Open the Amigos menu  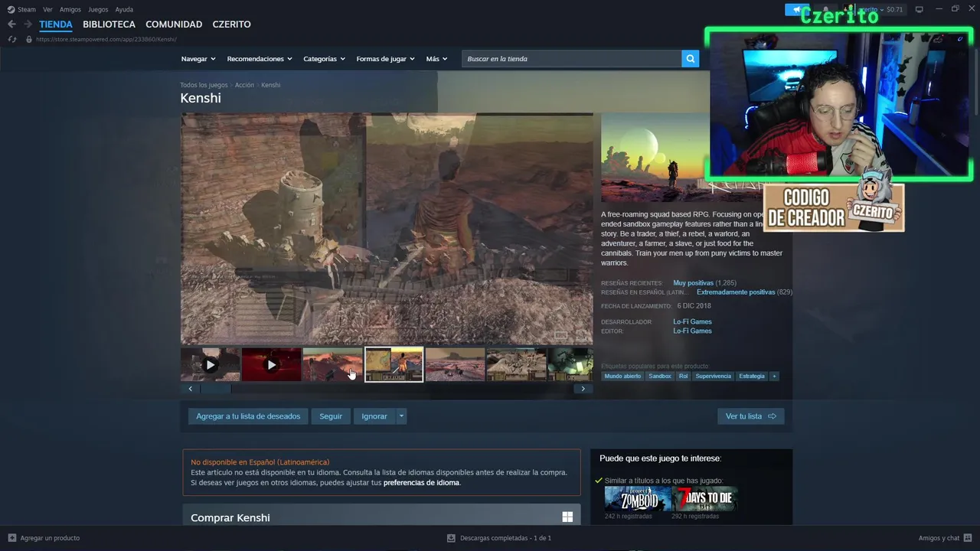click(x=70, y=10)
